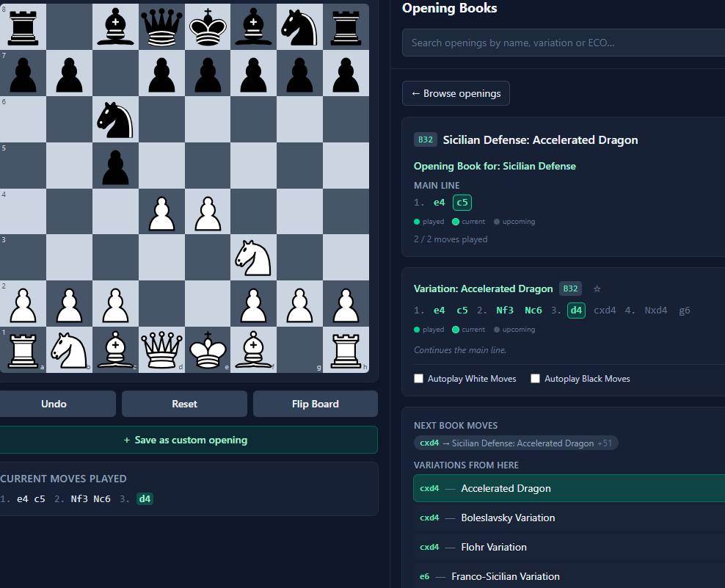Open Flohr Variation row

pyautogui.click(x=569, y=547)
